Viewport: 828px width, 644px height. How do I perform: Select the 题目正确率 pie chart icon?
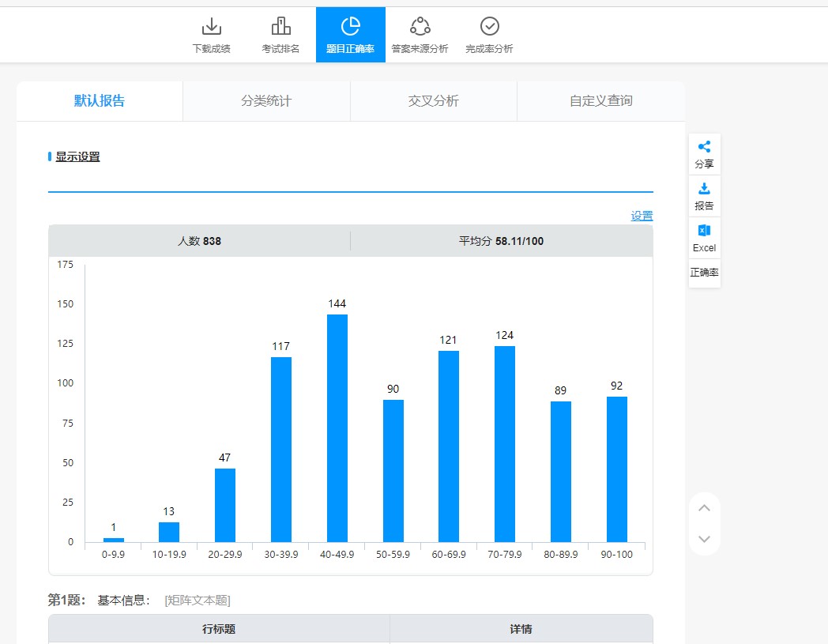click(350, 27)
